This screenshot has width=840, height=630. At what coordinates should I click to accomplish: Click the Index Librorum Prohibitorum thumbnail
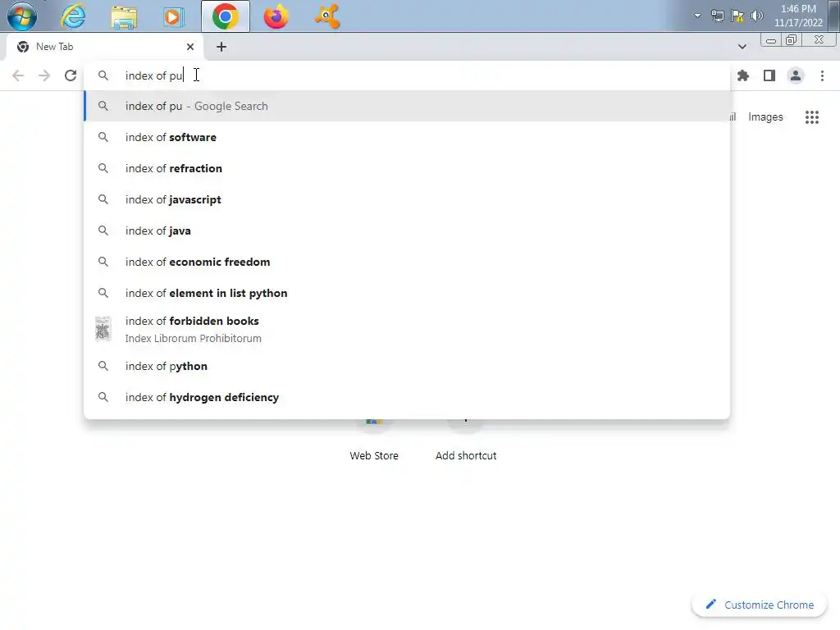coord(103,329)
